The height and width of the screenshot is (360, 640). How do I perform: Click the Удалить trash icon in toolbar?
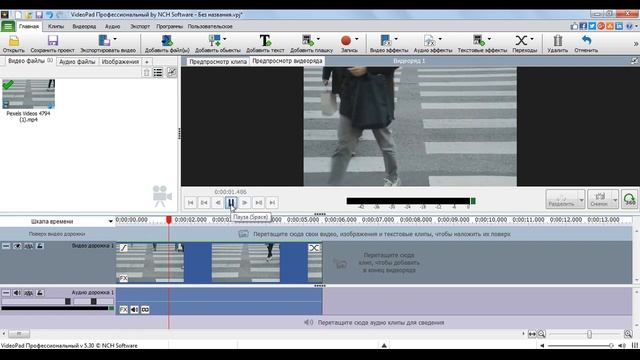(558, 41)
